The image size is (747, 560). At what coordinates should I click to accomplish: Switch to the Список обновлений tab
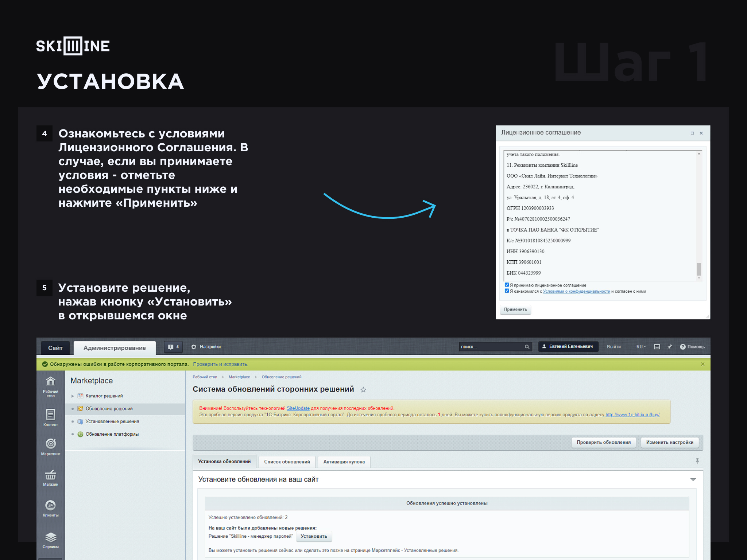[x=287, y=462]
